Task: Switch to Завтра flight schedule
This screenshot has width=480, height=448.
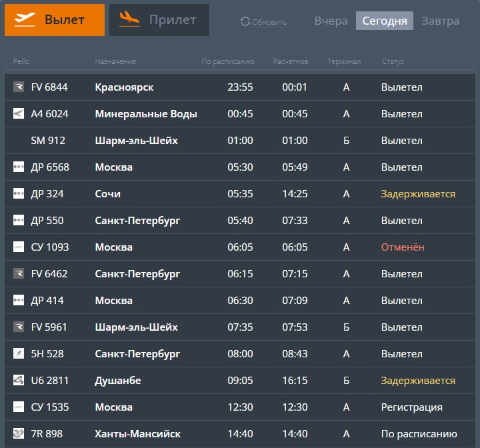Action: coord(440,21)
